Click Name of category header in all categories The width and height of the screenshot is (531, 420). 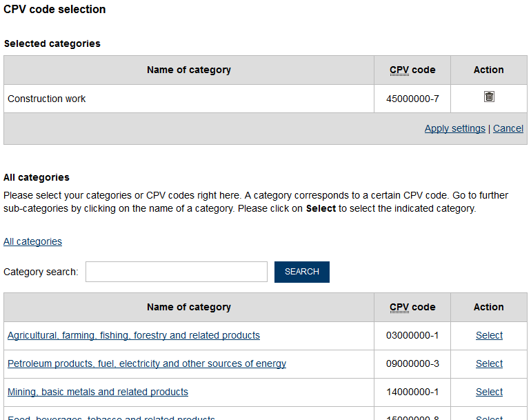tap(189, 307)
